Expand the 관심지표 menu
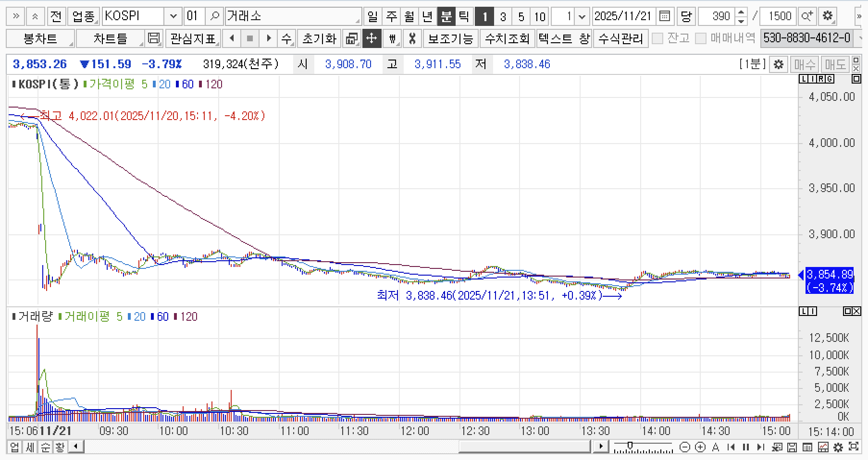The height and width of the screenshot is (460, 868). pyautogui.click(x=193, y=38)
